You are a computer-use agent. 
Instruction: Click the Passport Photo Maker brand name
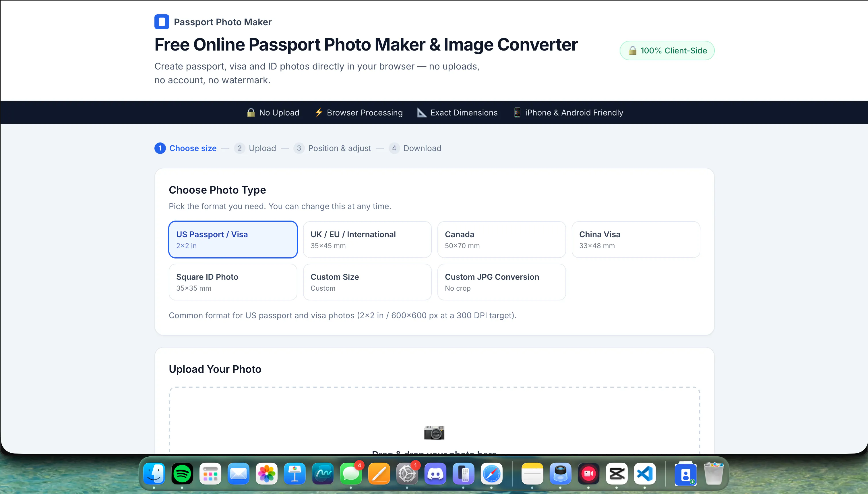223,22
